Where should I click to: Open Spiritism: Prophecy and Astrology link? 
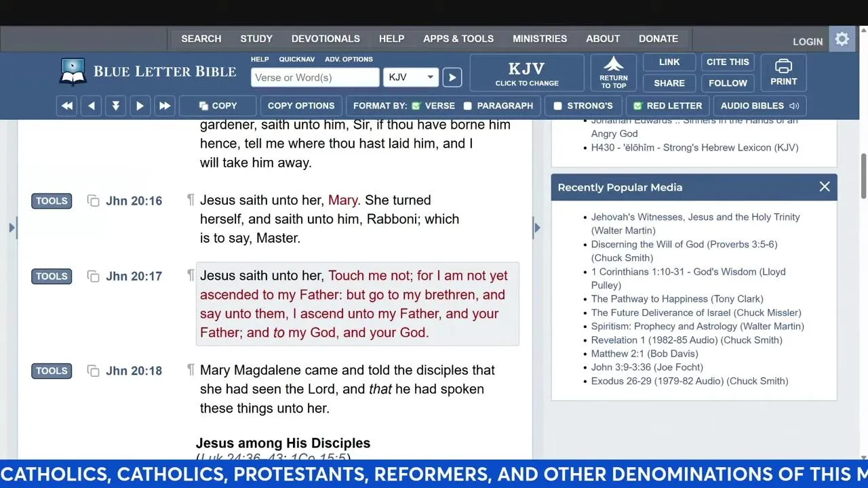[x=697, y=326]
